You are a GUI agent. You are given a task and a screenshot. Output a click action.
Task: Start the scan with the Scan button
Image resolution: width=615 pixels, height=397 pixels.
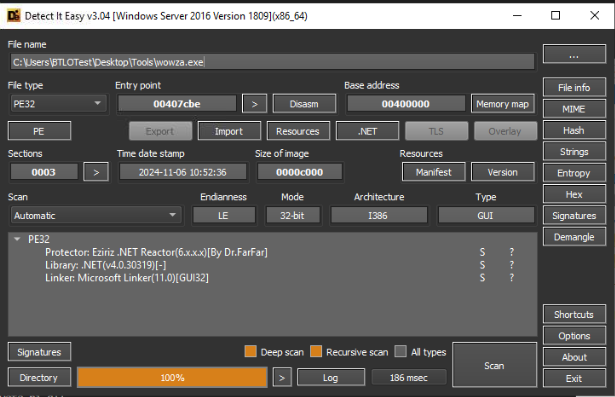[494, 365]
